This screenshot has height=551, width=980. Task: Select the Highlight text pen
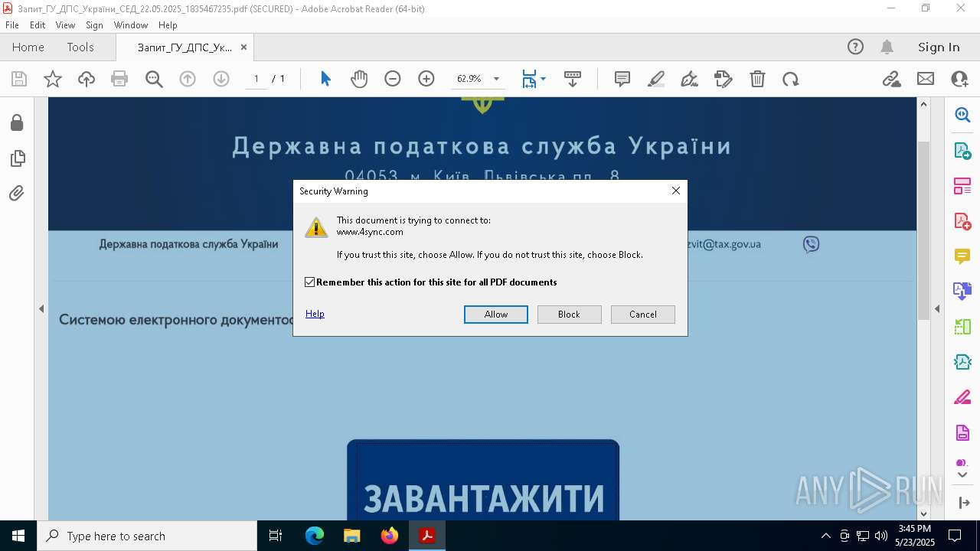pos(656,79)
